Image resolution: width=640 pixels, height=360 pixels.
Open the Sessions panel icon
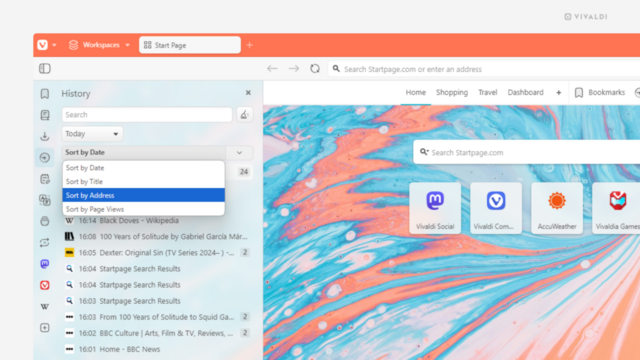pos(45,242)
